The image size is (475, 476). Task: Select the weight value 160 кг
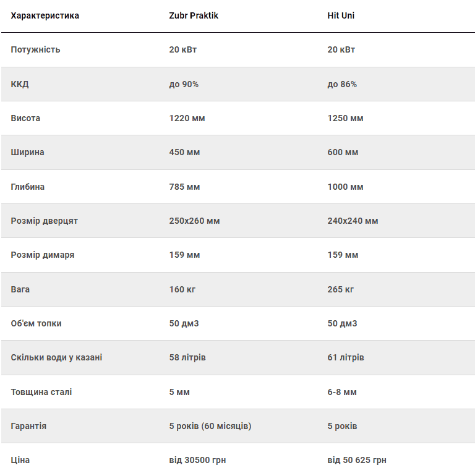pos(182,289)
